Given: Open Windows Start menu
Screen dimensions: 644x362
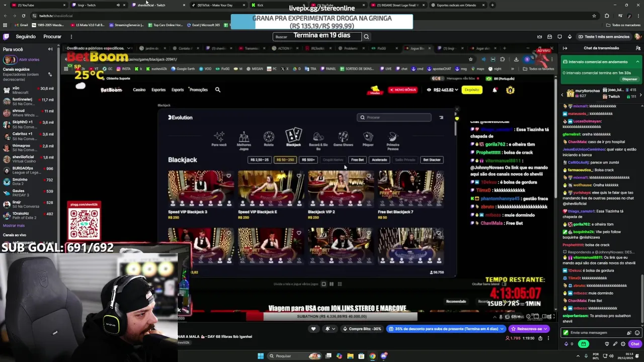Looking at the screenshot, I should pyautogui.click(x=261, y=356).
